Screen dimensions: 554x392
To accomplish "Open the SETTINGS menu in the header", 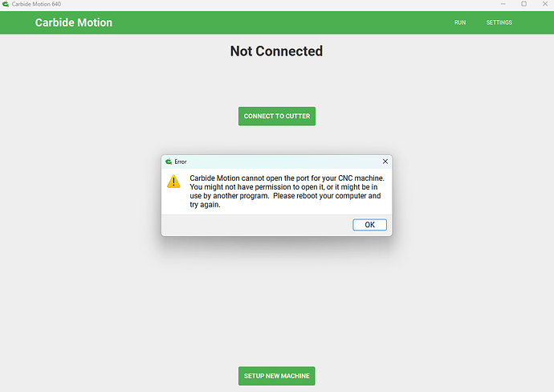I will [499, 22].
